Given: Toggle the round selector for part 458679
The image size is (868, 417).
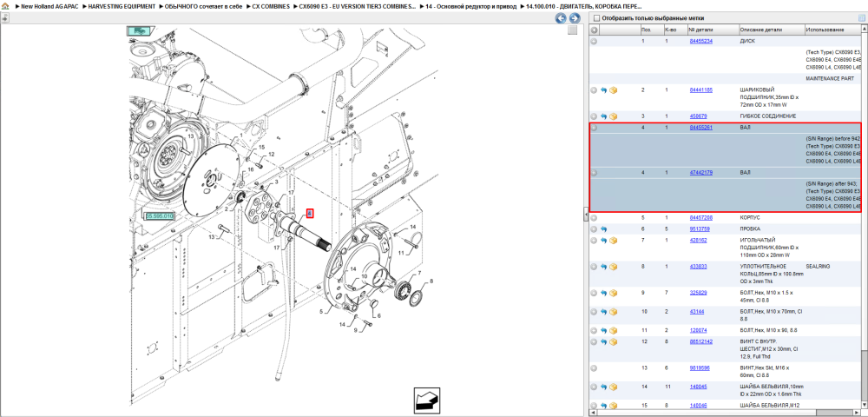Looking at the screenshot, I should [594, 117].
